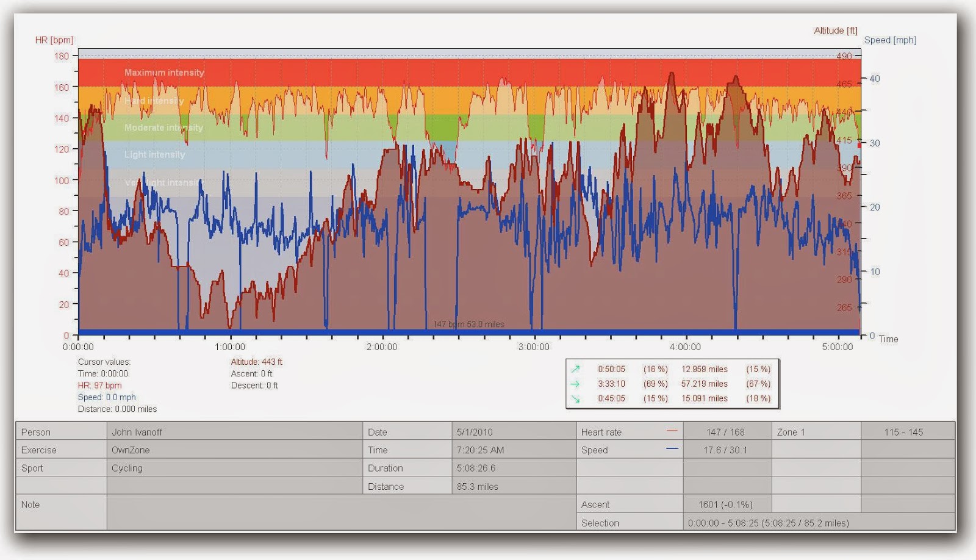Screen dimensions: 976x560
Task: Select the 1:00:00 time axis marker
Action: point(230,347)
